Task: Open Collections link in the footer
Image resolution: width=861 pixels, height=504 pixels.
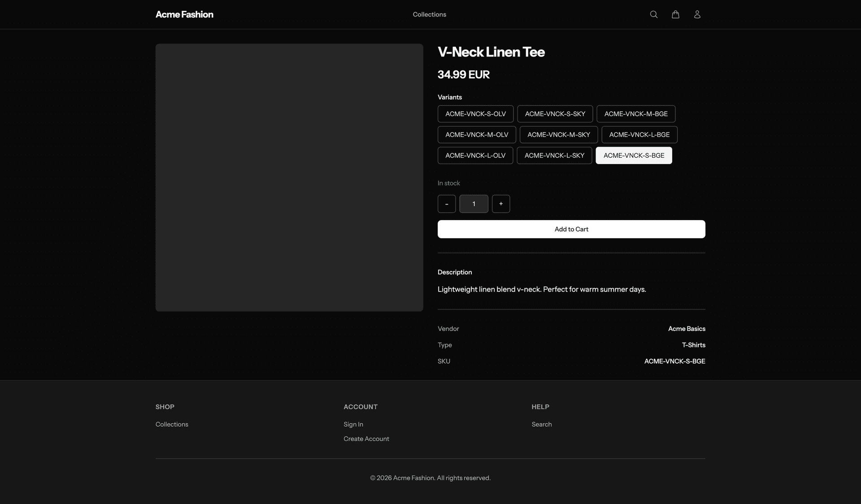Action: pyautogui.click(x=172, y=424)
